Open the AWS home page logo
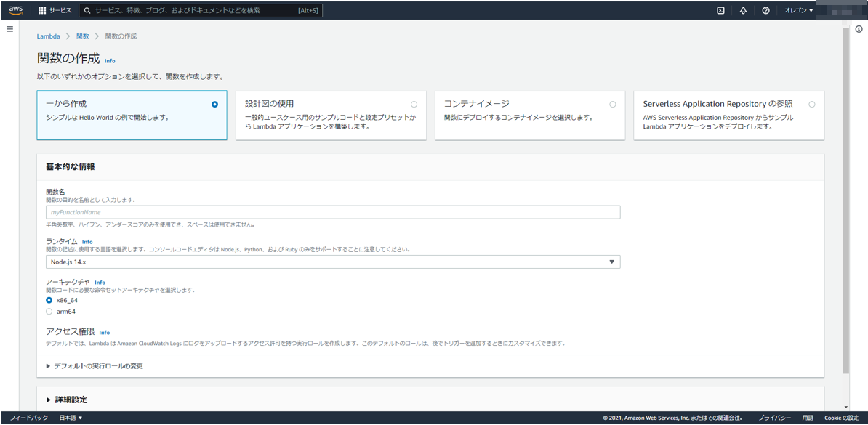Screen dimensions: 868x425 [x=16, y=10]
